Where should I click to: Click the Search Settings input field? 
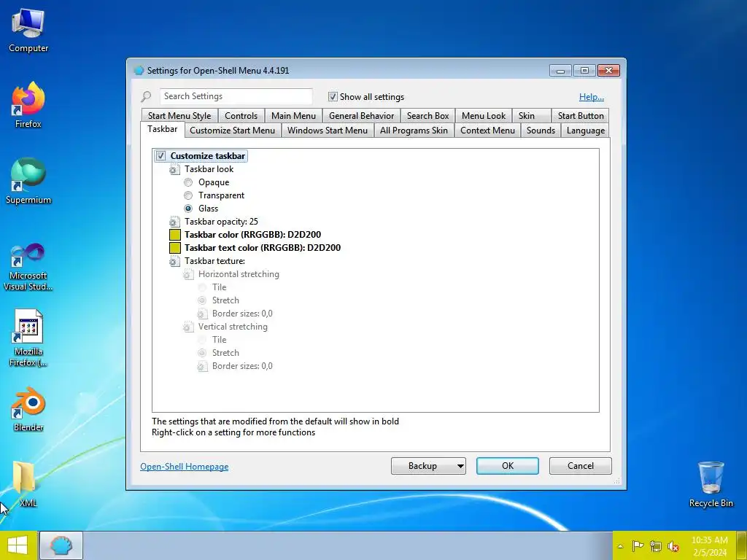[236, 96]
